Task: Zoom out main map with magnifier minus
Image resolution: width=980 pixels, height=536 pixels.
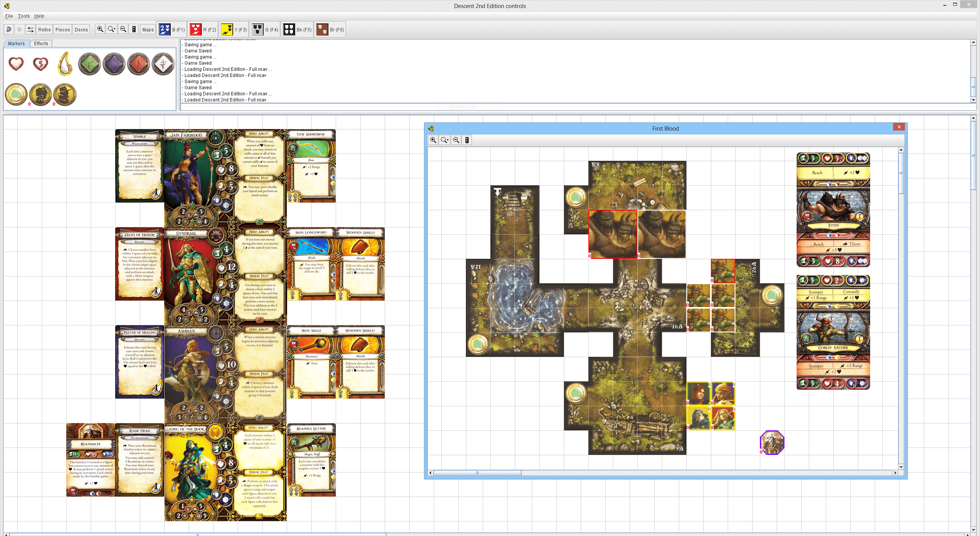Action: click(x=123, y=29)
